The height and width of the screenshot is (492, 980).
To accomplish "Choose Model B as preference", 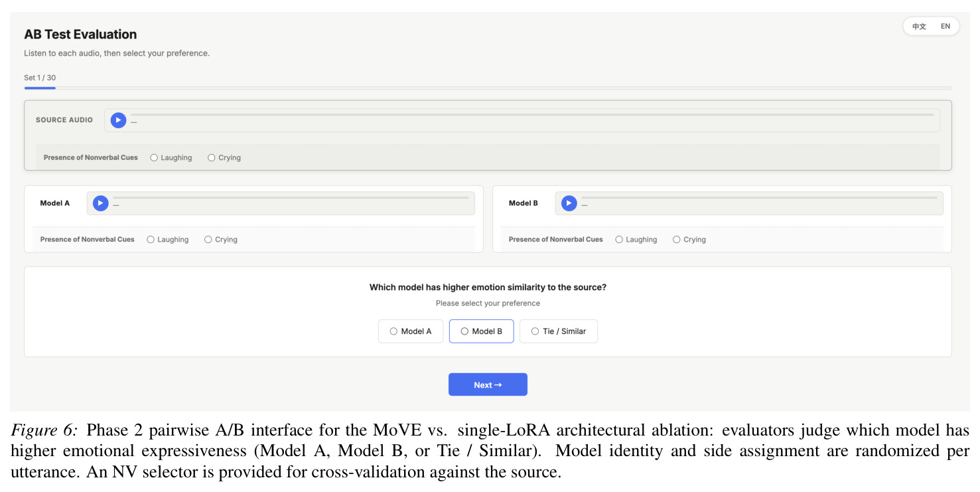I will pos(481,331).
